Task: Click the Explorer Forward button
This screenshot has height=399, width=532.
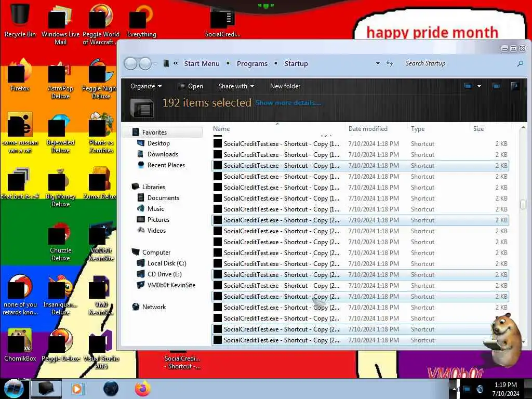Action: [x=145, y=63]
